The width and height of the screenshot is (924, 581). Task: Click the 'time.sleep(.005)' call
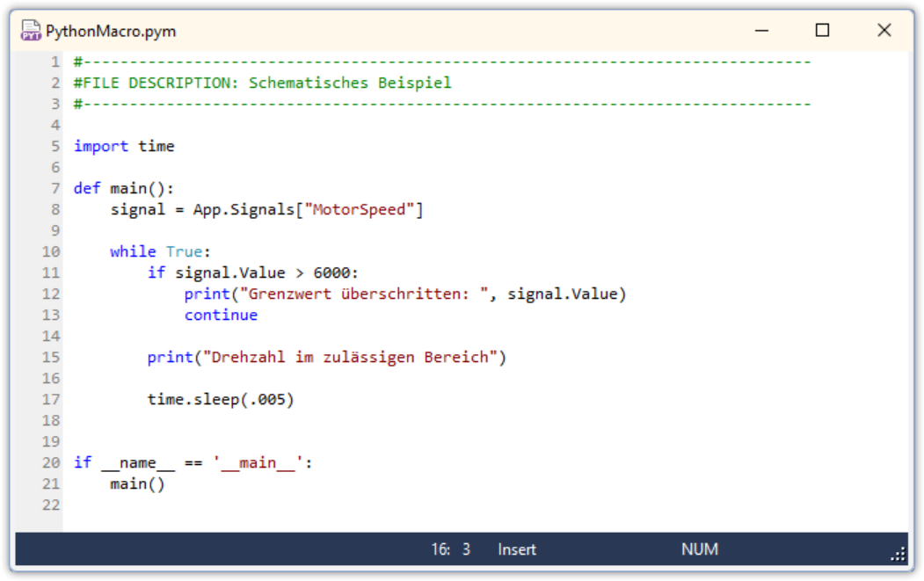tap(221, 399)
